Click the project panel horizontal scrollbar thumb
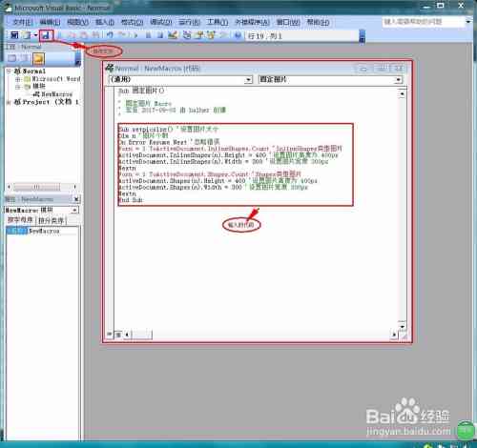 (x=37, y=187)
